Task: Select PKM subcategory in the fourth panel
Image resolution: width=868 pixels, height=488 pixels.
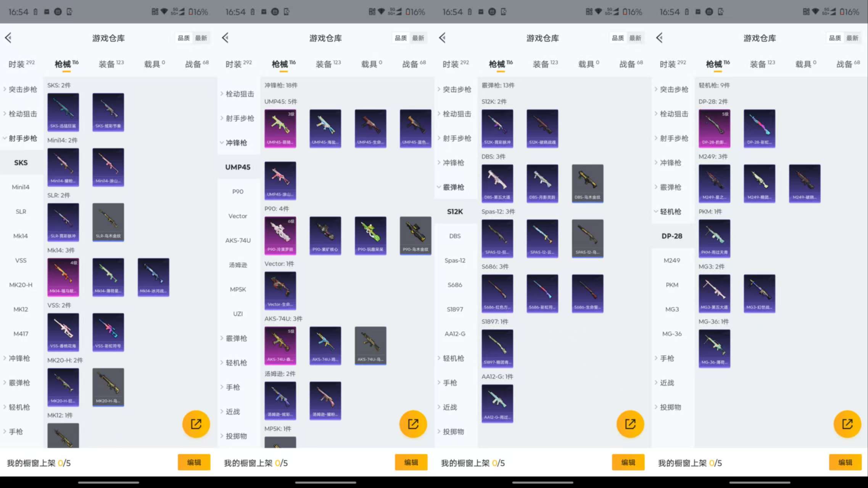Action: tap(672, 285)
